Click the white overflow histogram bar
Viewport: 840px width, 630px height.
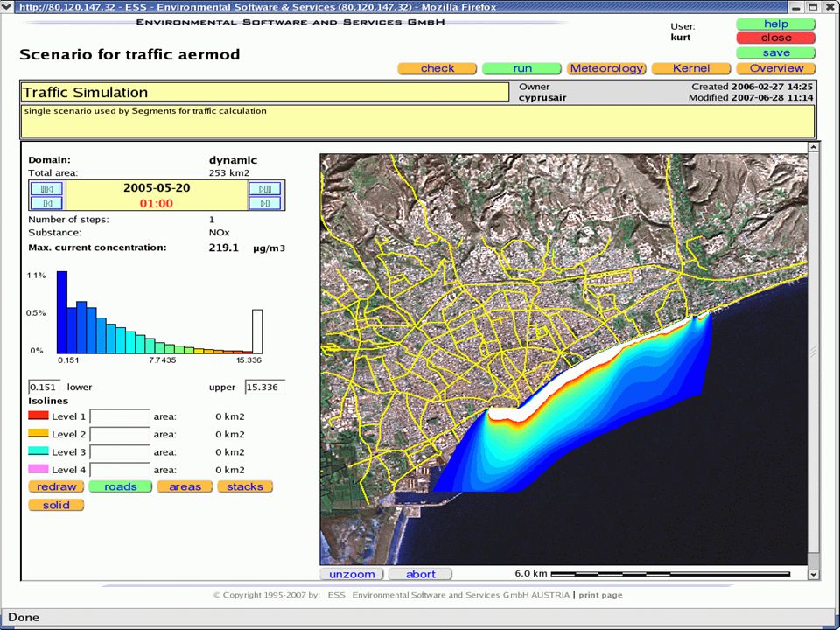point(257,332)
